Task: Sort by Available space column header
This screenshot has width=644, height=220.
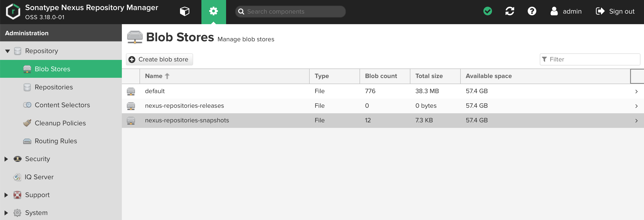Action: (x=545, y=76)
